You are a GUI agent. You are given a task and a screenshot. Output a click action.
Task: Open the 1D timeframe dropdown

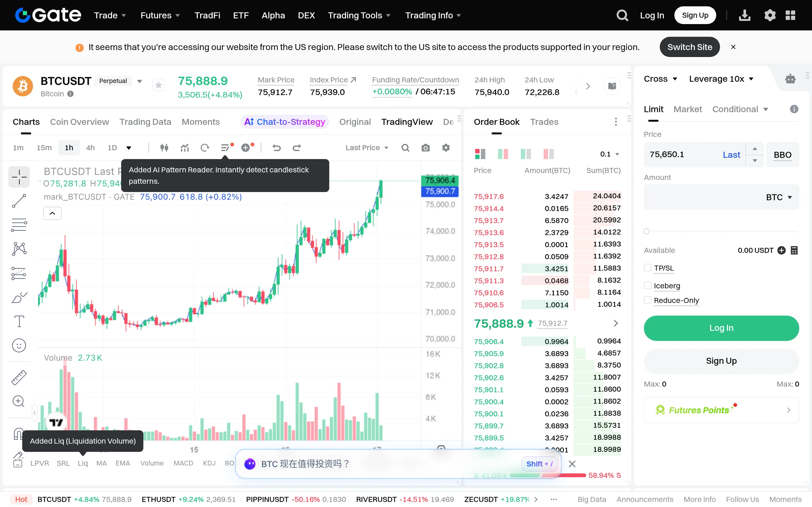click(x=129, y=148)
